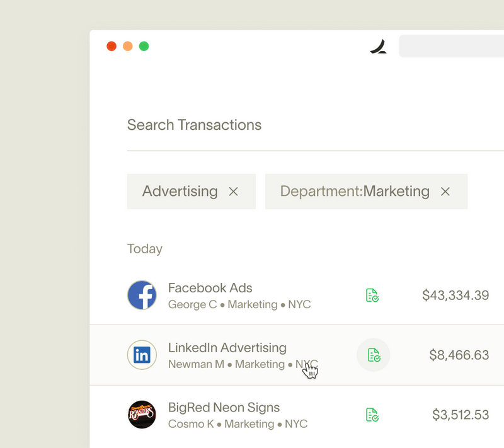Image resolution: width=504 pixels, height=448 pixels.
Task: Remove the Advertising filter chip
Action: tap(234, 192)
